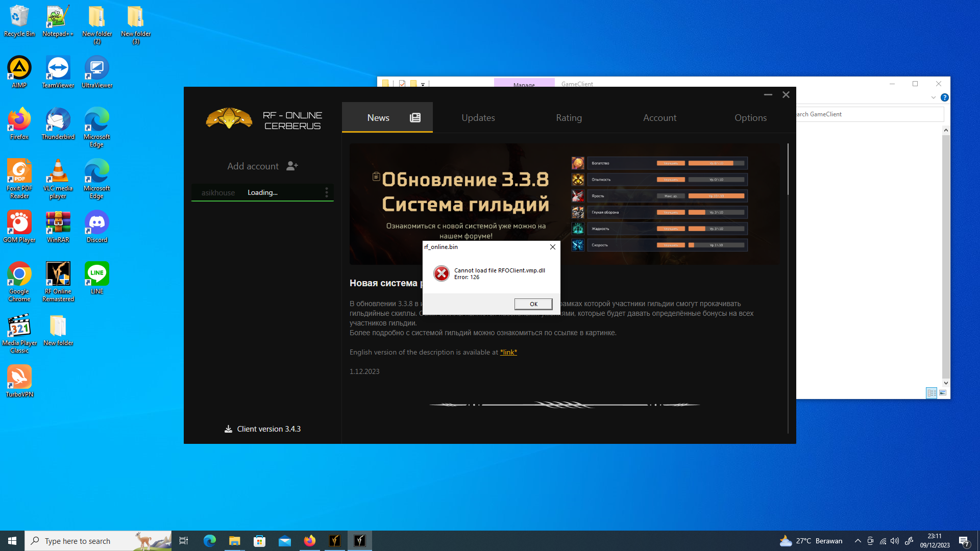Click the Обновление 3.3.8 news banner
Image resolution: width=980 pixels, height=551 pixels.
pyautogui.click(x=564, y=204)
